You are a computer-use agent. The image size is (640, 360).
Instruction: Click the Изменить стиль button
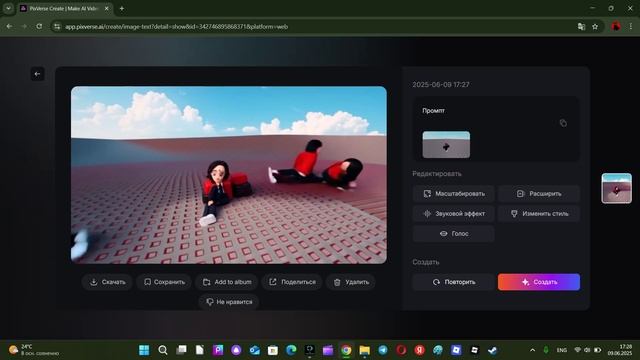(x=539, y=213)
